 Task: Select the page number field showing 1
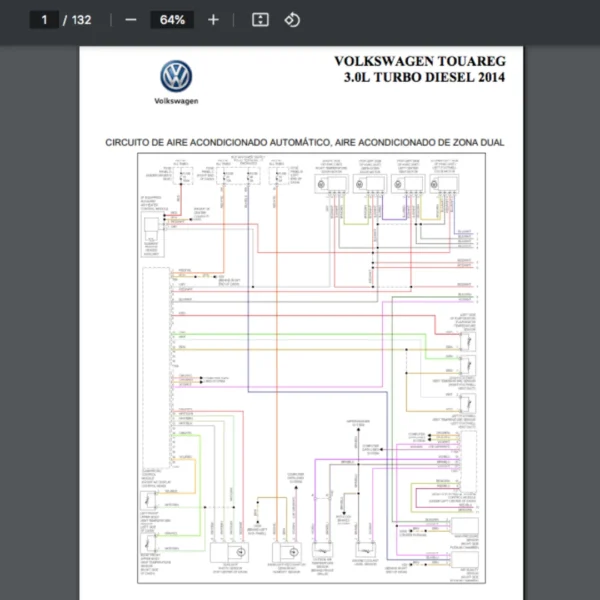[x=44, y=20]
